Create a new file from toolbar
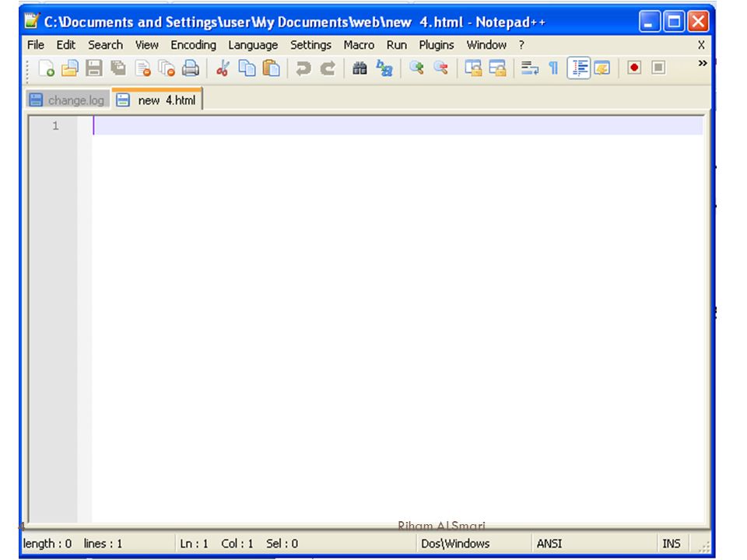Image resolution: width=747 pixels, height=560 pixels. [x=46, y=68]
